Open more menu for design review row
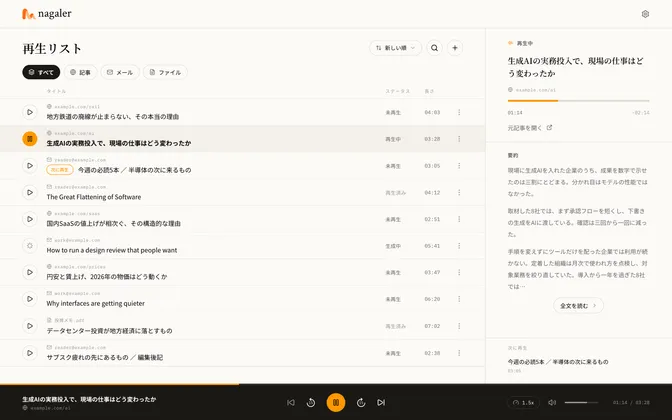The width and height of the screenshot is (672, 420). pos(459,246)
